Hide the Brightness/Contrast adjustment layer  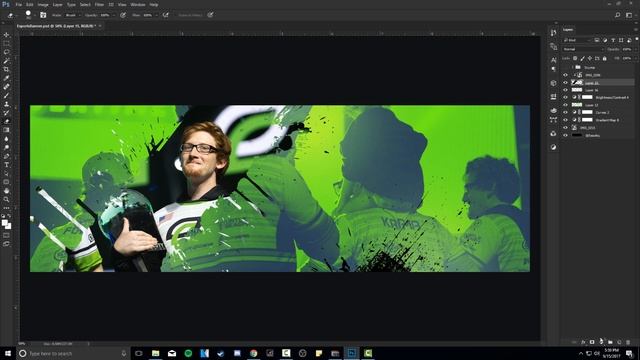pos(566,98)
